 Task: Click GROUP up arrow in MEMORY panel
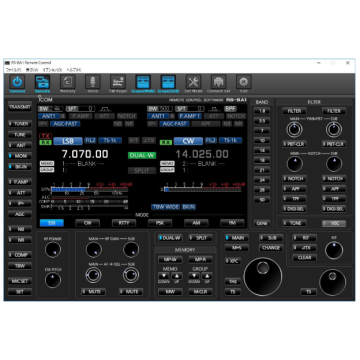coord(207,276)
